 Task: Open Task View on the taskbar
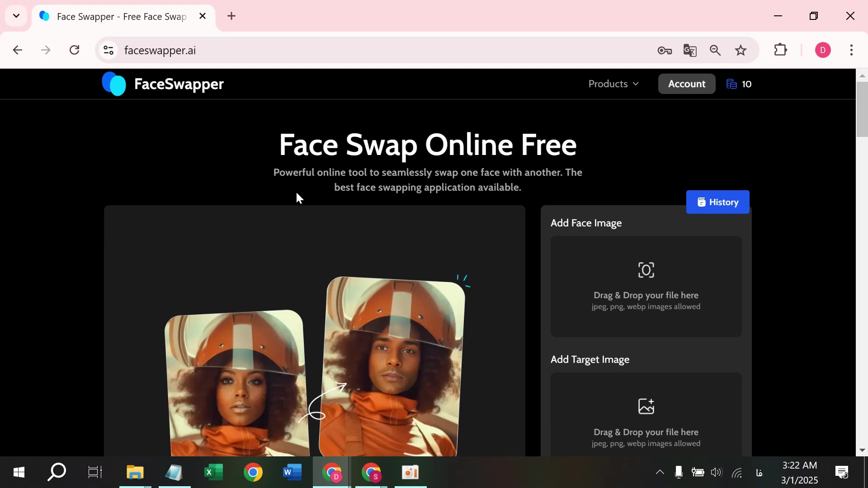95,473
